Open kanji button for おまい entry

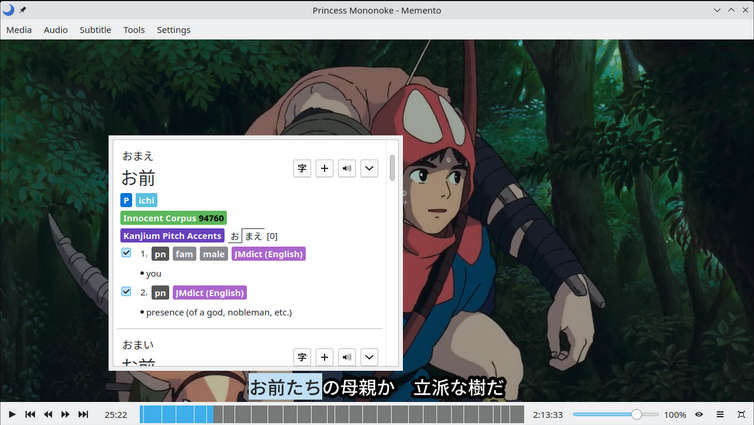point(302,357)
